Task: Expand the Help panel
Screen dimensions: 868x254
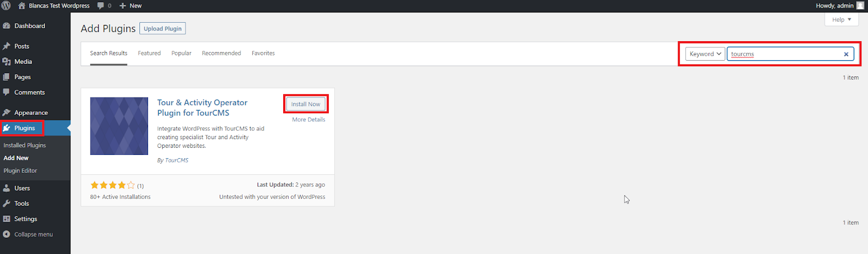Action: pyautogui.click(x=841, y=19)
